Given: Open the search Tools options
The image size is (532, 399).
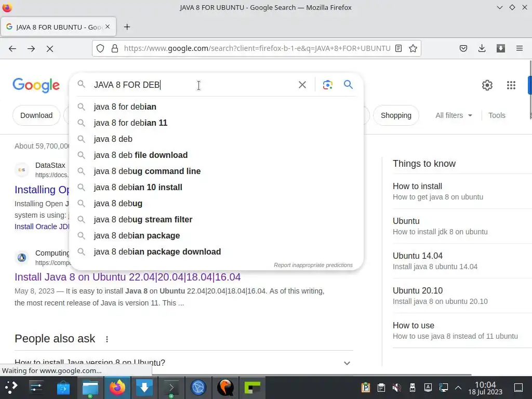Looking at the screenshot, I should [x=497, y=115].
